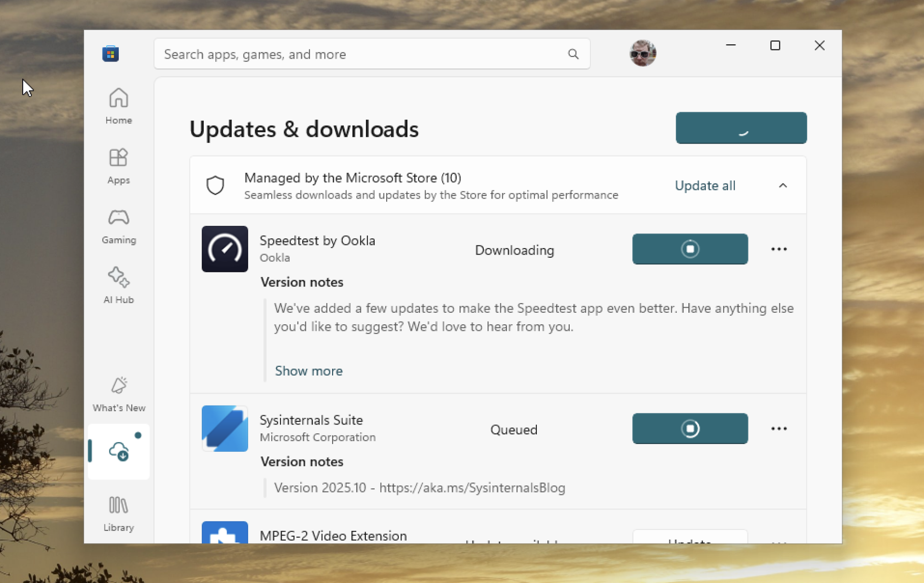Click the Speedtest by Ookla title

pyautogui.click(x=317, y=241)
